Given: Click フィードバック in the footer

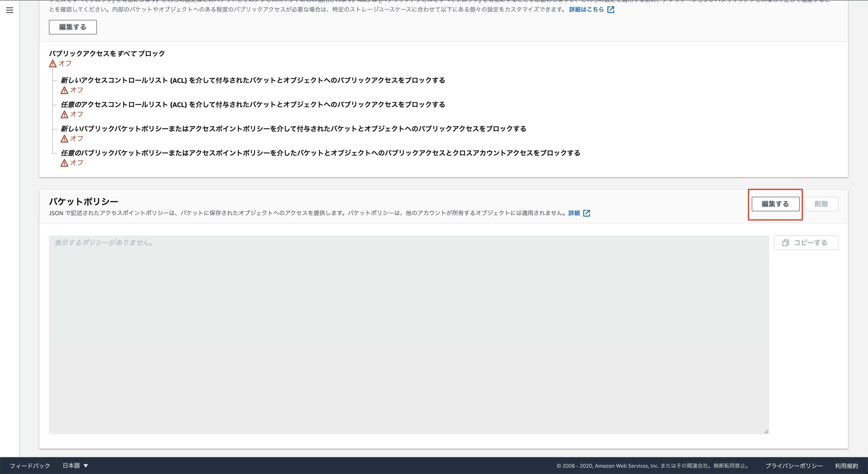Looking at the screenshot, I should point(30,466).
